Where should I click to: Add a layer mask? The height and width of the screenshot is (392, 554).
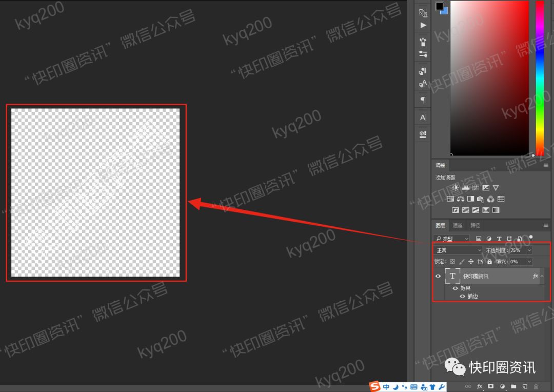click(x=491, y=386)
